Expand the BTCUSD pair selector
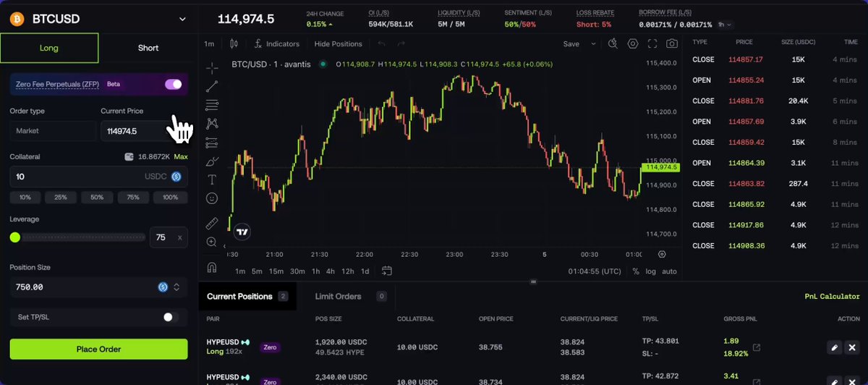The image size is (868, 385). [182, 19]
